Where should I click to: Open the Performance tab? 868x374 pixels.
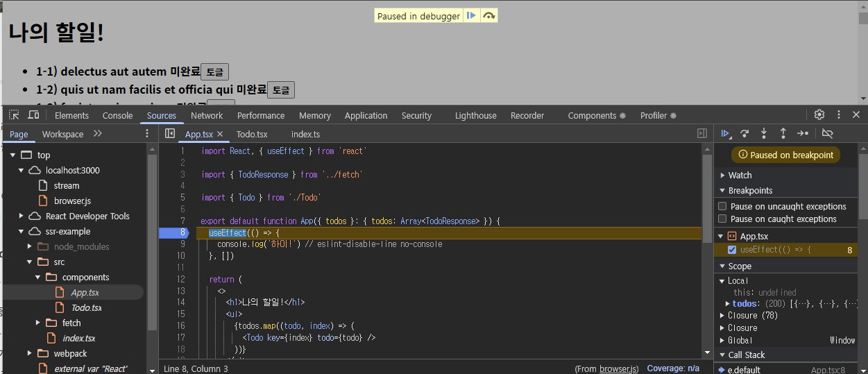[x=261, y=115]
